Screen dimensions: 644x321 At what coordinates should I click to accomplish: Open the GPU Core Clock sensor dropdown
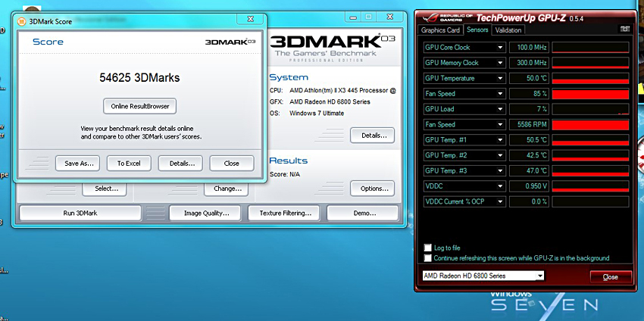pyautogui.click(x=500, y=47)
